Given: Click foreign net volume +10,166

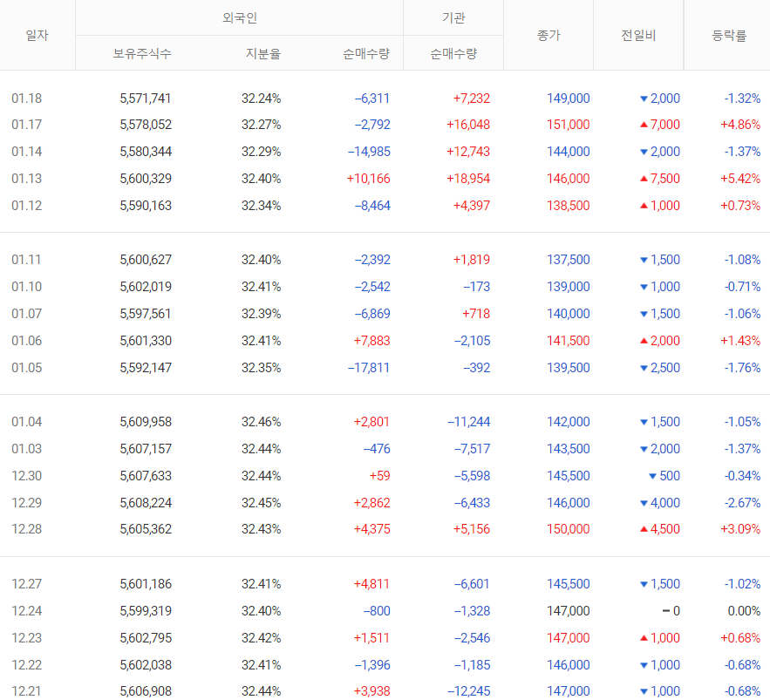Looking at the screenshot, I should [x=368, y=179].
